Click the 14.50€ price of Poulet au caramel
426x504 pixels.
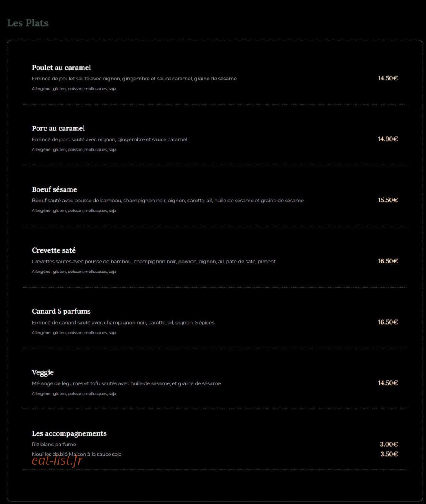coord(388,78)
